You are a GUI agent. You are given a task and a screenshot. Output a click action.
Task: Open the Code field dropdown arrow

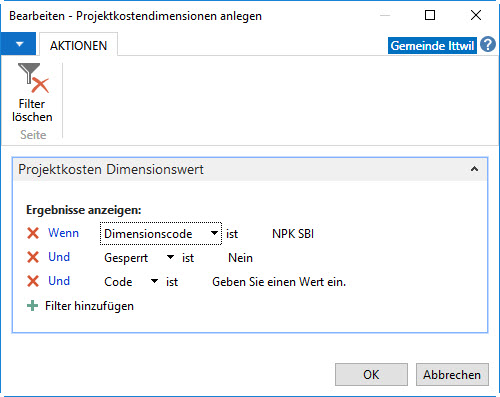(154, 281)
